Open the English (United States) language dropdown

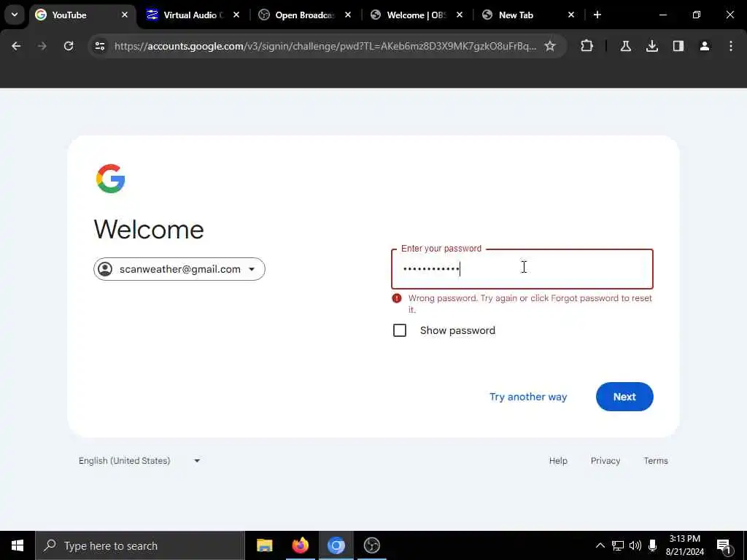pos(139,461)
